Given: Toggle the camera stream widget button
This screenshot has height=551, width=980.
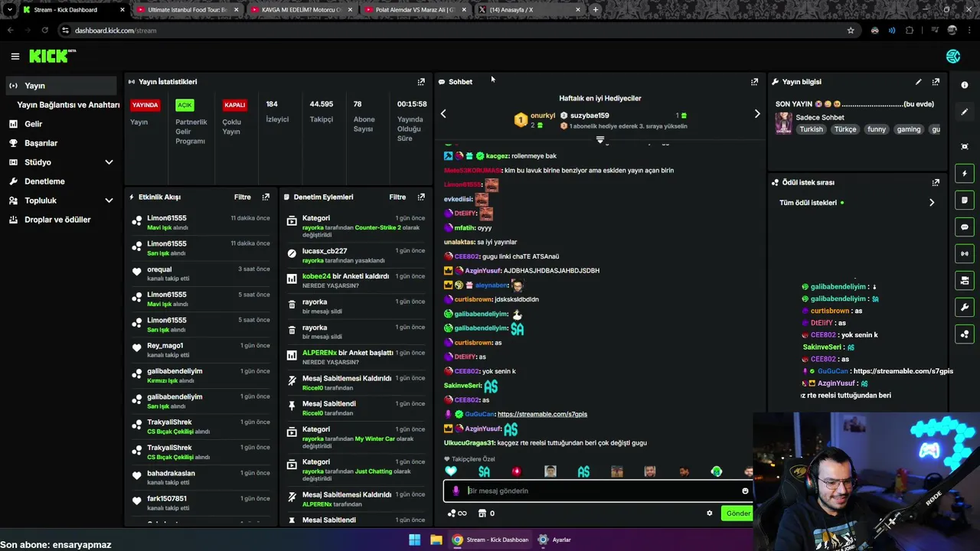Looking at the screenshot, I should coord(965,281).
